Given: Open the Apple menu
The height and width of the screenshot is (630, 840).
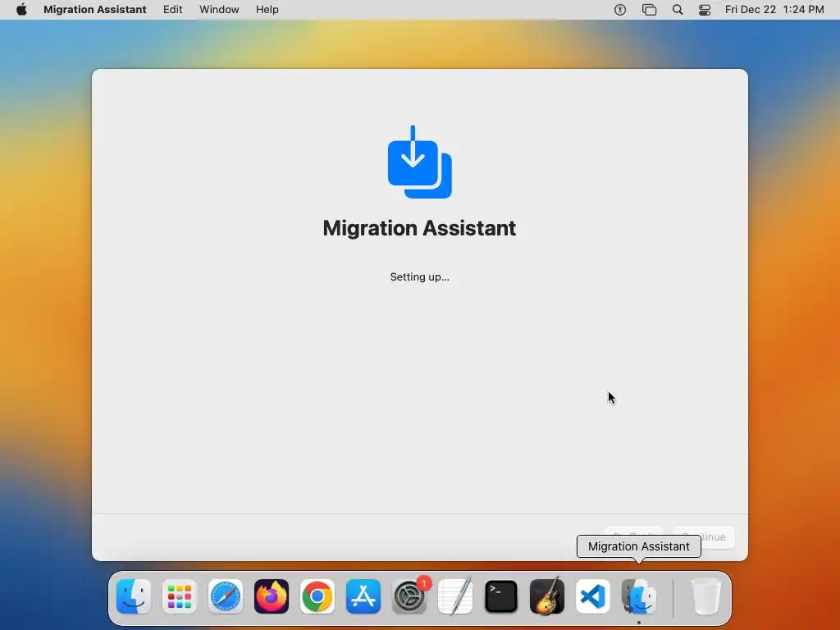Looking at the screenshot, I should [21, 10].
